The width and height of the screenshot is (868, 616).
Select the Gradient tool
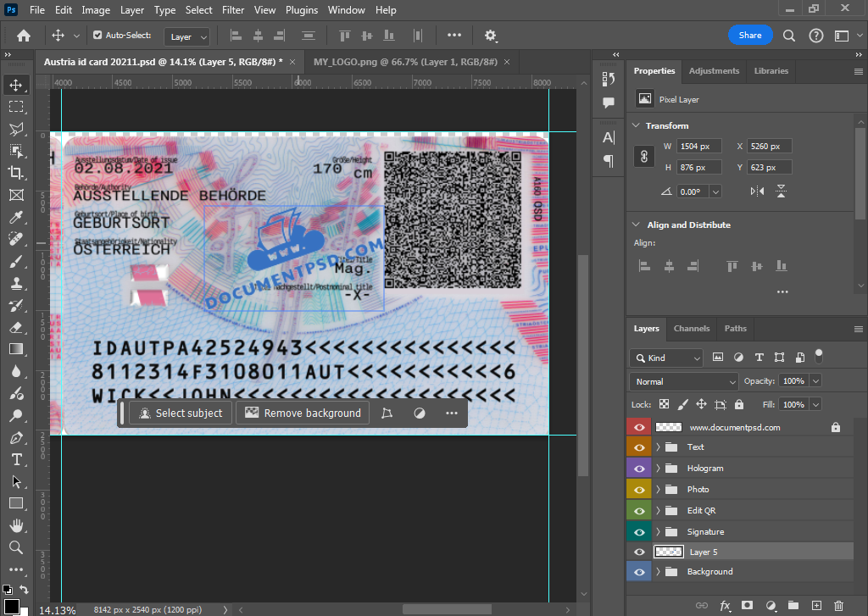16,349
